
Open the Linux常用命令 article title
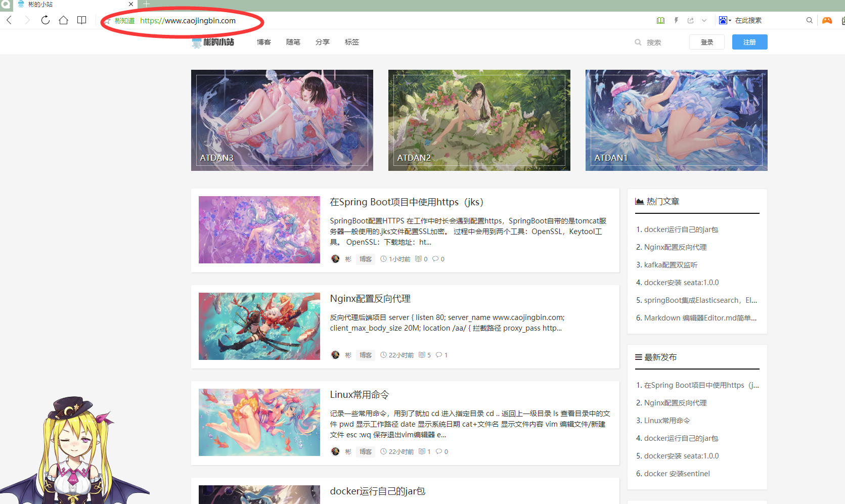coord(360,395)
